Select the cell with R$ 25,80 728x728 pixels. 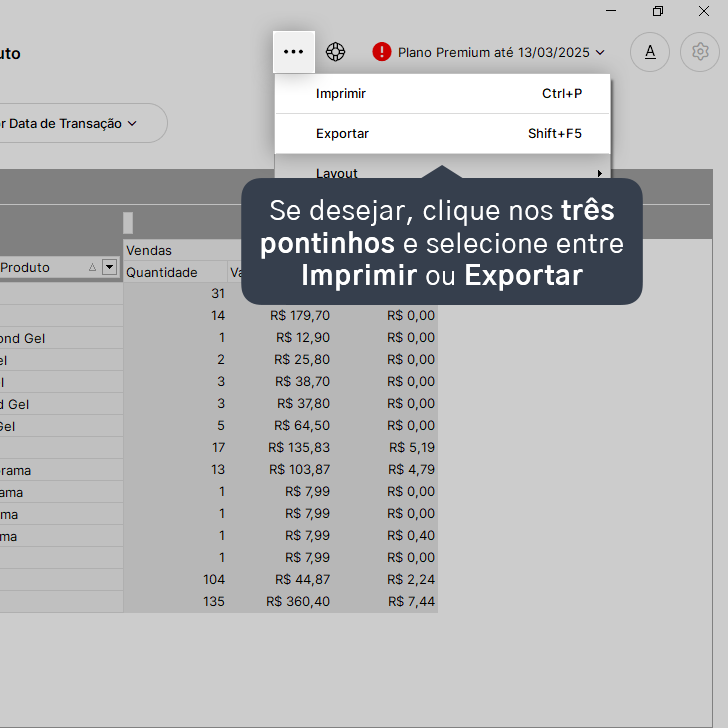point(302,360)
